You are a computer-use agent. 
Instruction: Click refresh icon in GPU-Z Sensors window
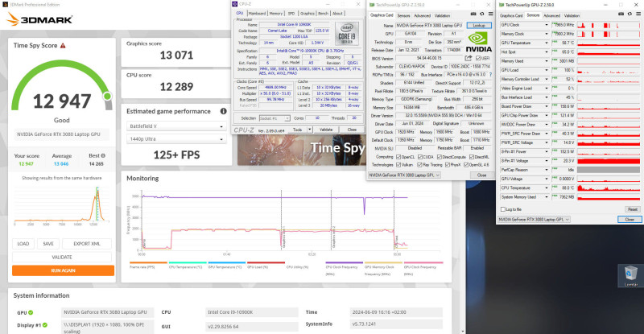point(630,14)
